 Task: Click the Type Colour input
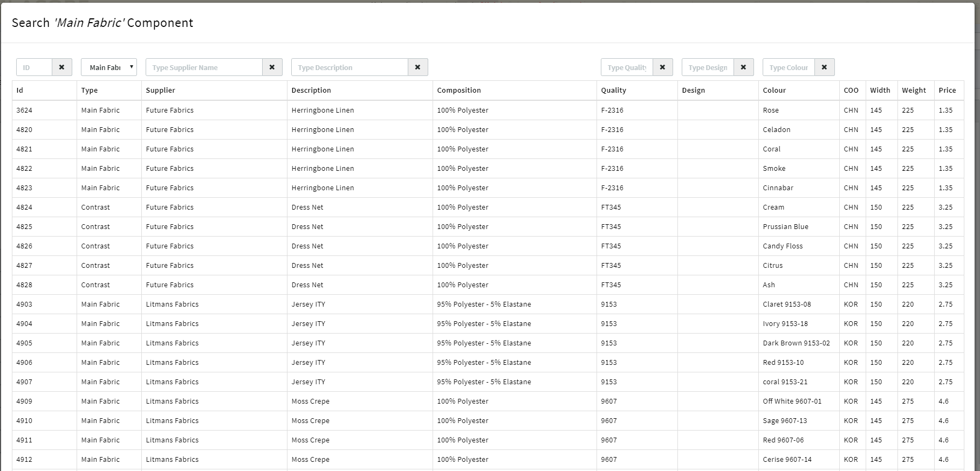[789, 67]
